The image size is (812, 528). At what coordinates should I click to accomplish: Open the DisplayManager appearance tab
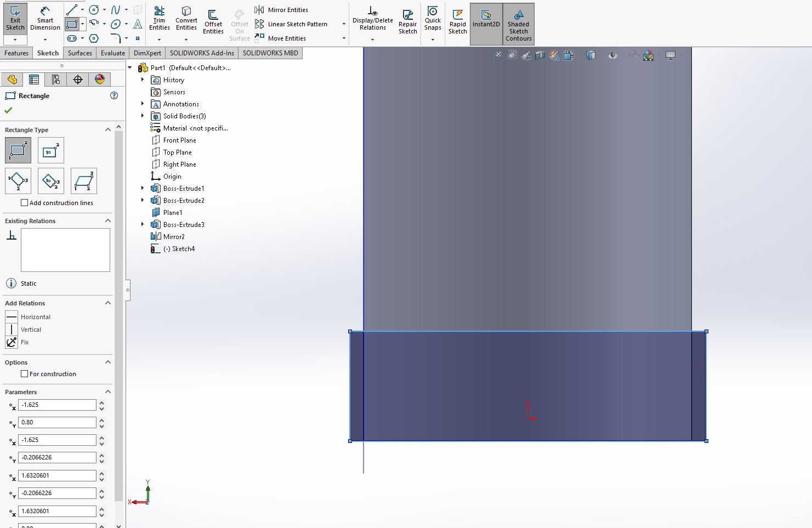(x=100, y=80)
